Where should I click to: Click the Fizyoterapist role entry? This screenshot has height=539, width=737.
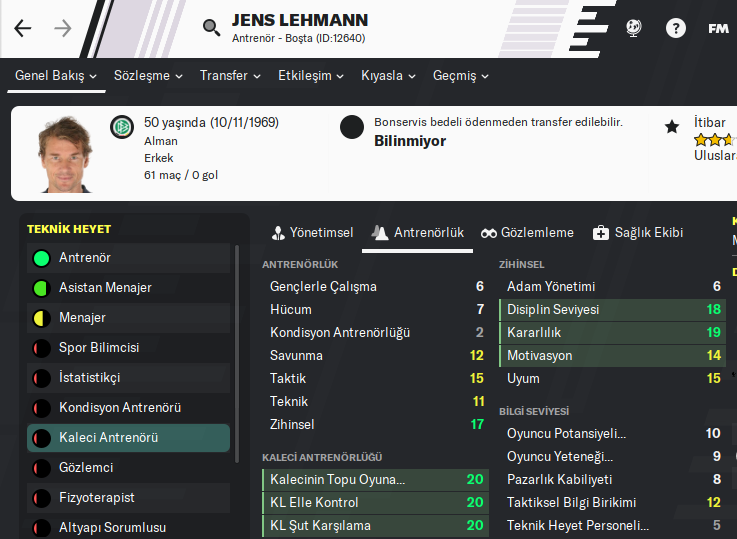point(96,498)
